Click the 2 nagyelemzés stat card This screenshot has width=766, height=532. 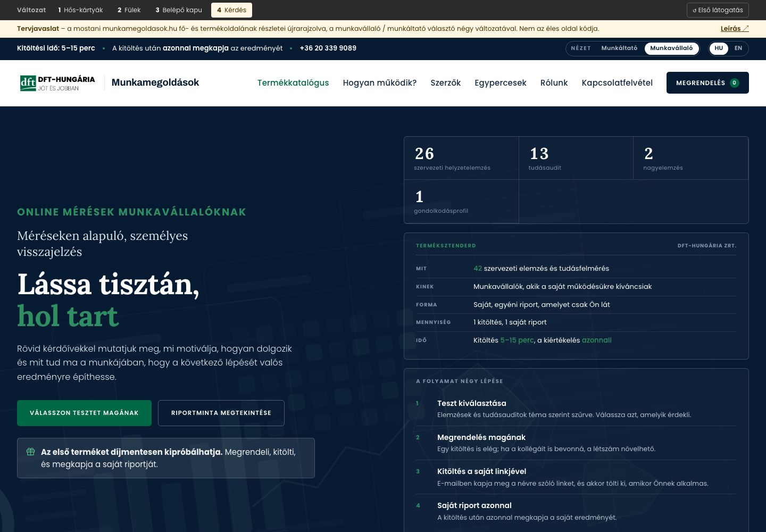pos(690,158)
